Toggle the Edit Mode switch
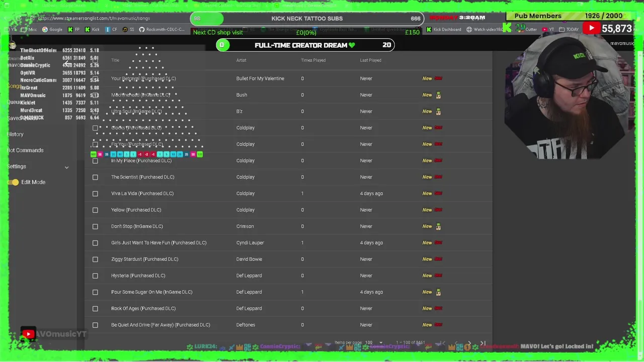Screen dimensions: 644x362 (x=14, y=182)
